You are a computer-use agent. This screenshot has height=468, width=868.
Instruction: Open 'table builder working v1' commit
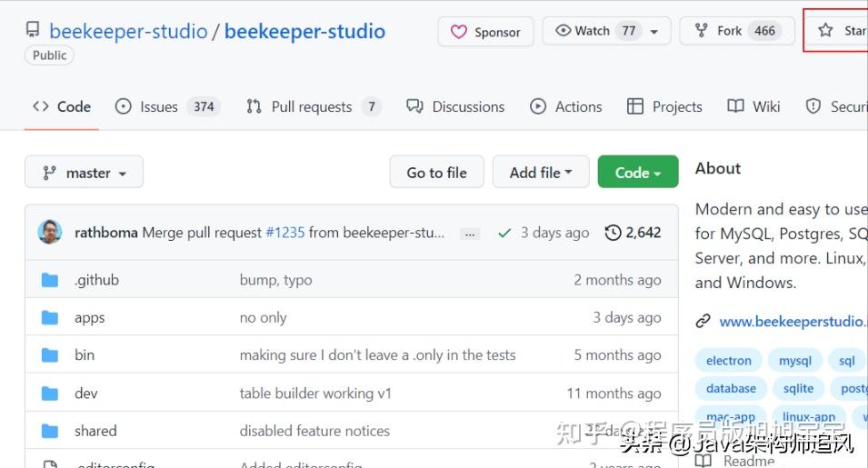pyautogui.click(x=315, y=393)
